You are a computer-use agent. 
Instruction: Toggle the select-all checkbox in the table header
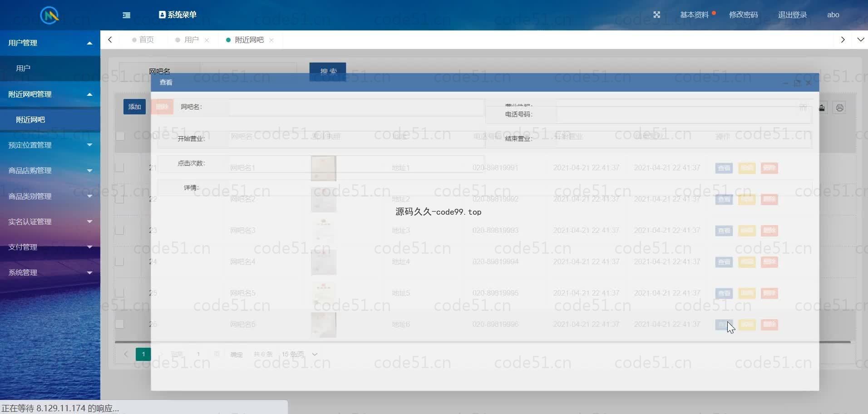coord(120,136)
